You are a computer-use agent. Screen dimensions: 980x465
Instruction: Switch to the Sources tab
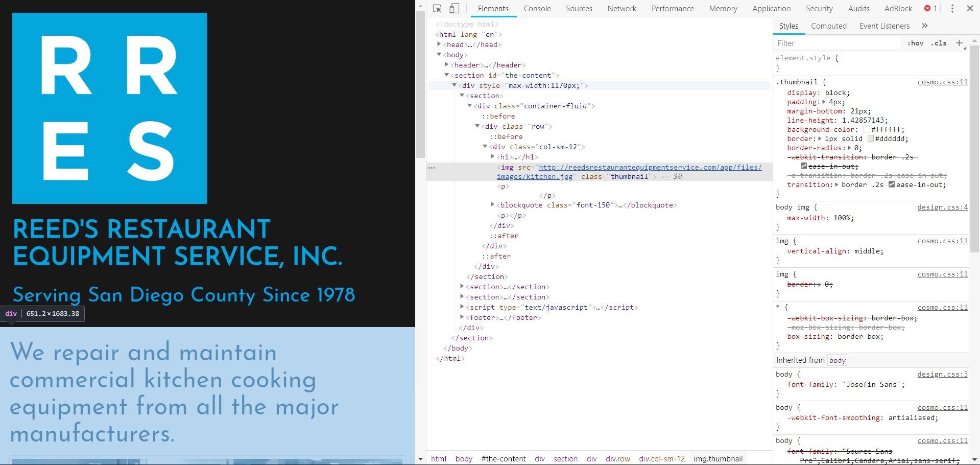tap(579, 9)
